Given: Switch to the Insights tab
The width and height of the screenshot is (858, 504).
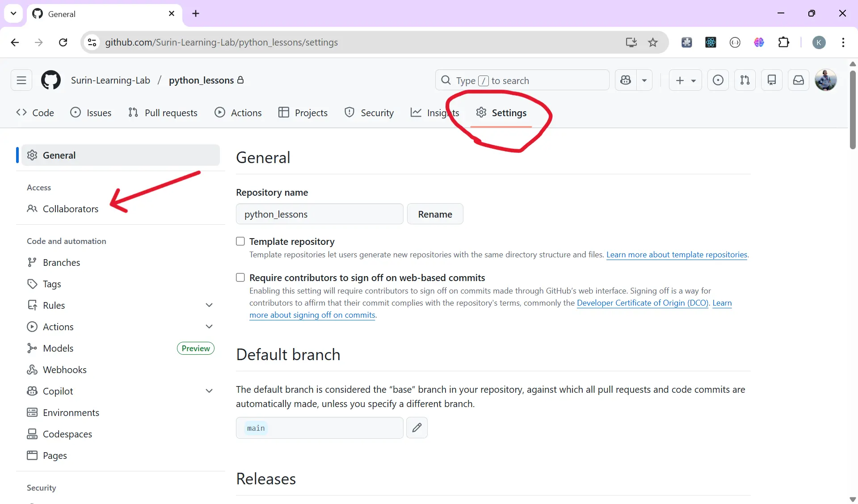Looking at the screenshot, I should click(435, 113).
